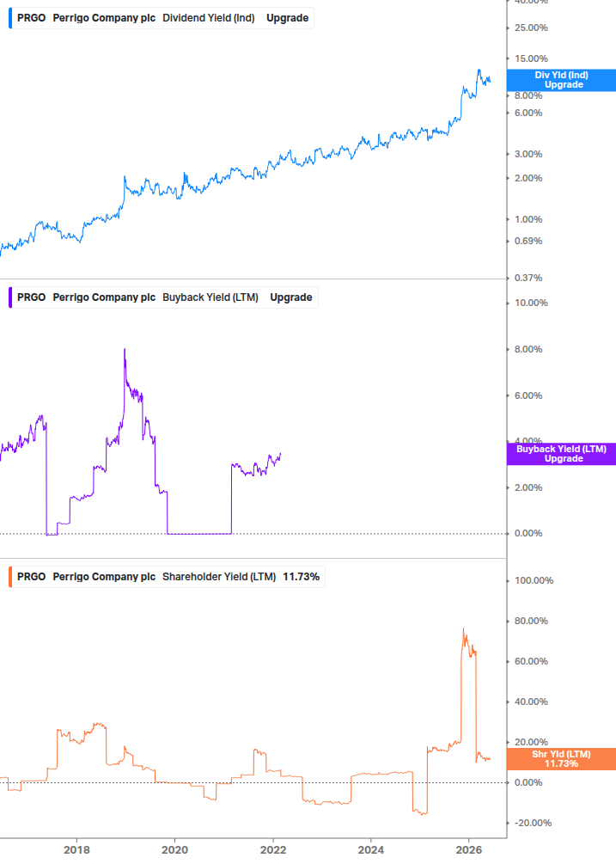Click 'Perrigo Company plc' in Dividend Yield legend
Image resolution: width=616 pixels, height=864 pixels.
pyautogui.click(x=104, y=18)
